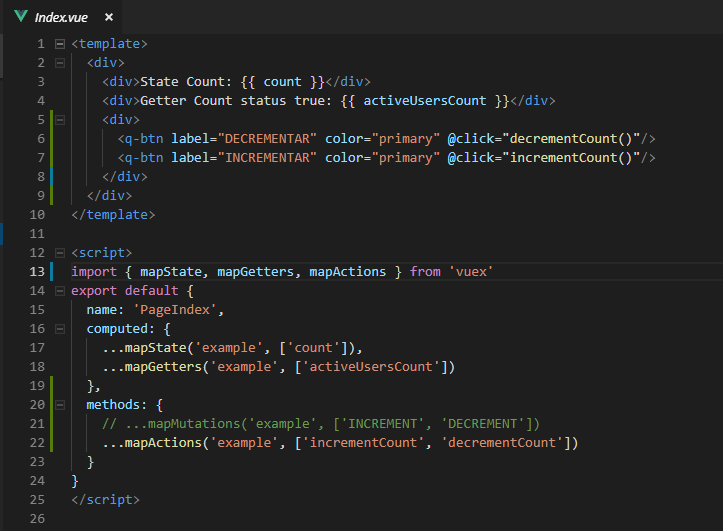Image resolution: width=723 pixels, height=531 pixels.
Task: Fold the computed section on line 16
Action: point(61,329)
